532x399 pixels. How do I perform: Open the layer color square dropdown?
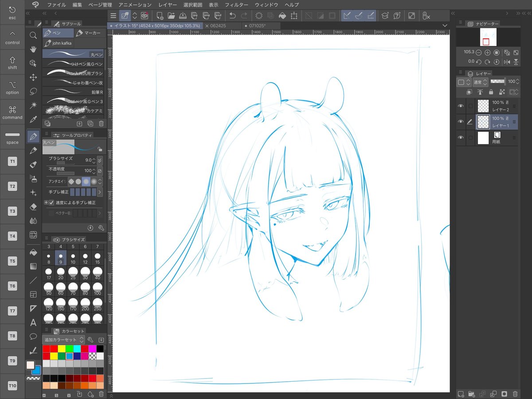[x=464, y=82]
